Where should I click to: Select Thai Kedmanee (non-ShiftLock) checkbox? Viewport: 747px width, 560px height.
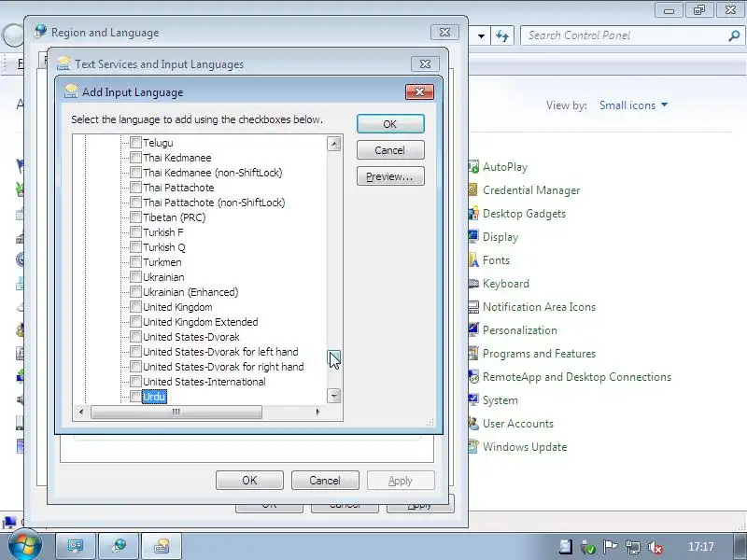pyautogui.click(x=135, y=173)
